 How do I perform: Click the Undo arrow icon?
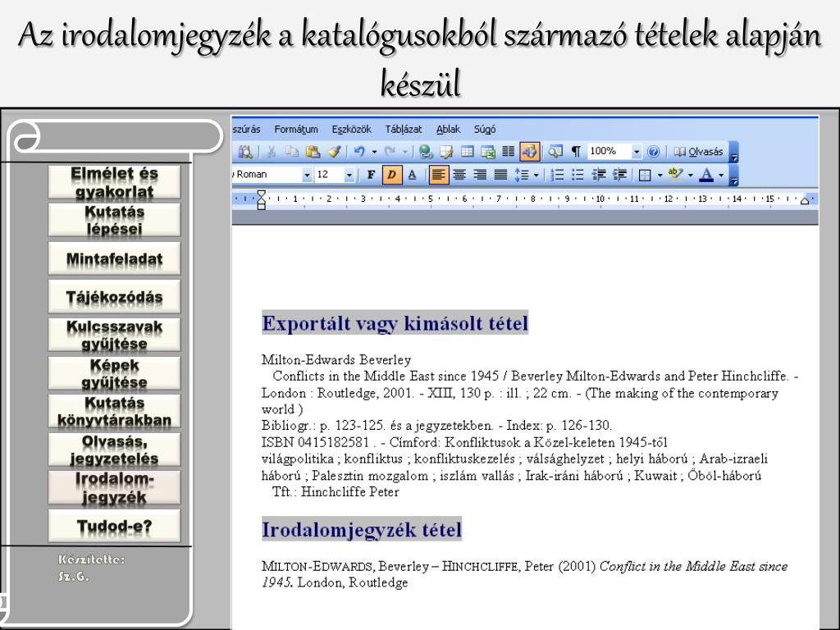359,152
